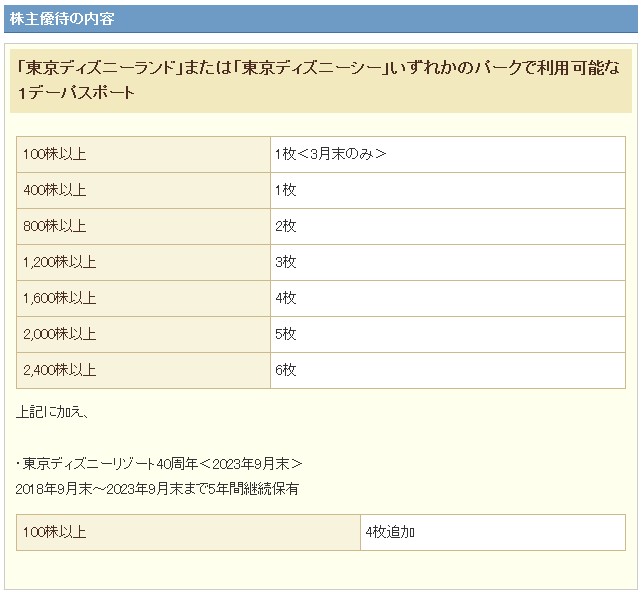The width and height of the screenshot is (643, 593).
Task: Select the 1枚＜3月末のみ＞ cell
Action: click(448, 155)
